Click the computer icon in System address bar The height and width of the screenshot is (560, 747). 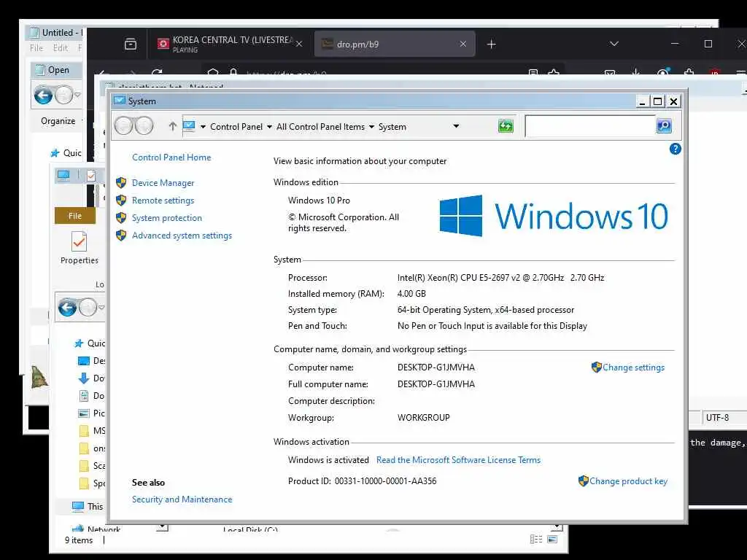[189, 126]
